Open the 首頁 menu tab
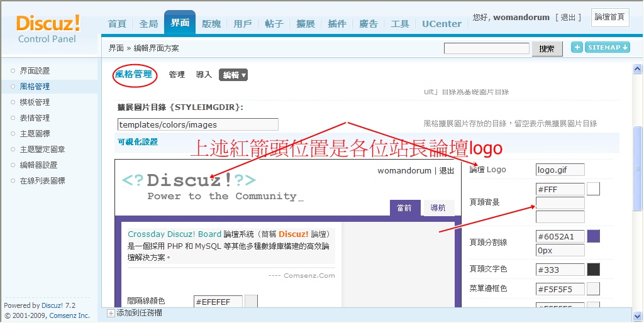Image resolution: width=644 pixels, height=323 pixels. [x=117, y=24]
